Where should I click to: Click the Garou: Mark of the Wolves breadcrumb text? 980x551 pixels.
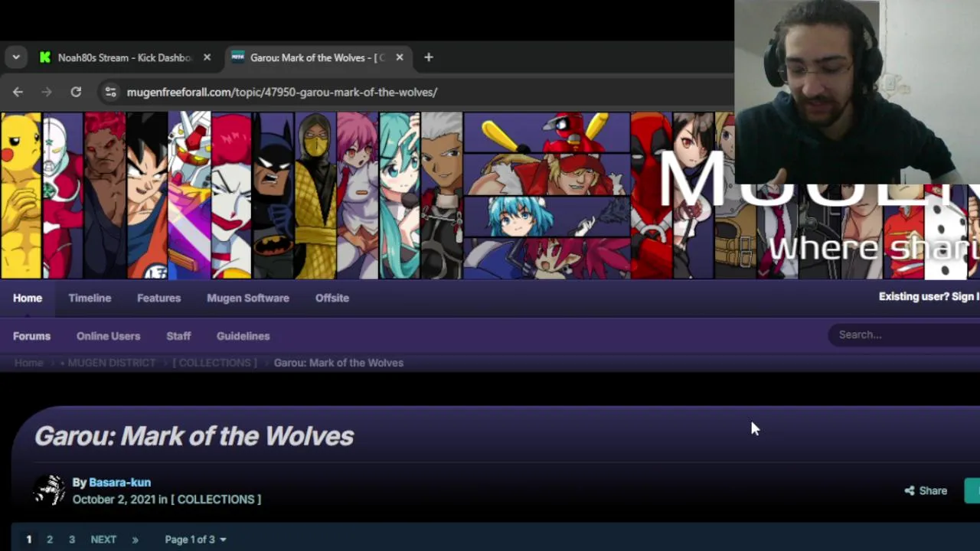pos(338,363)
